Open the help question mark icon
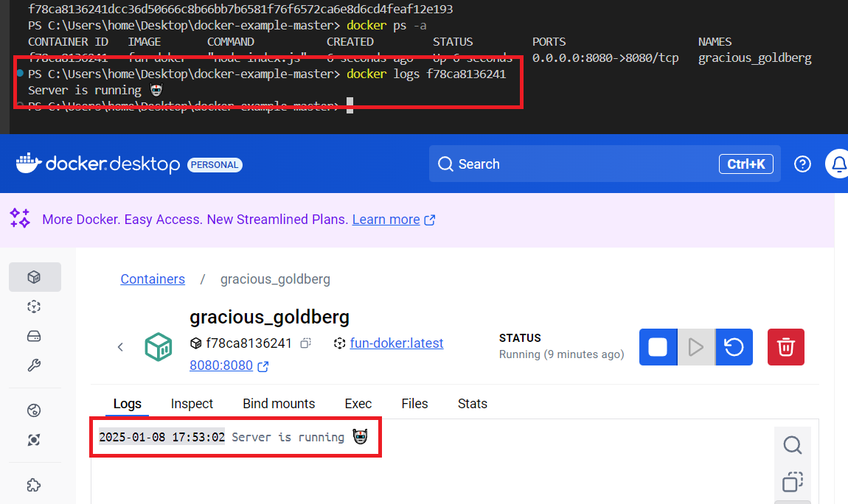Image resolution: width=848 pixels, height=504 pixels. [x=802, y=164]
